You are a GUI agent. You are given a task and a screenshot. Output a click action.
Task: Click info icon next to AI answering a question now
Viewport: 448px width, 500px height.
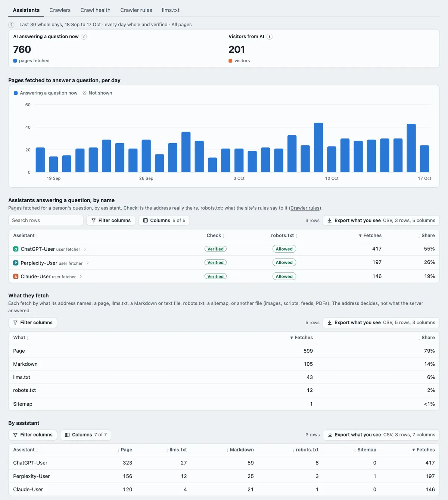pyautogui.click(x=84, y=37)
